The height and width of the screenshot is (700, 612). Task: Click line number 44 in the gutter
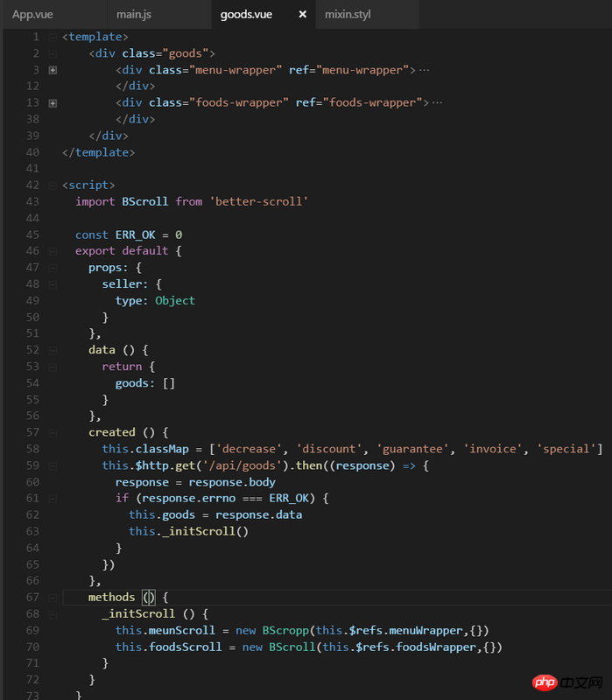coord(32,218)
